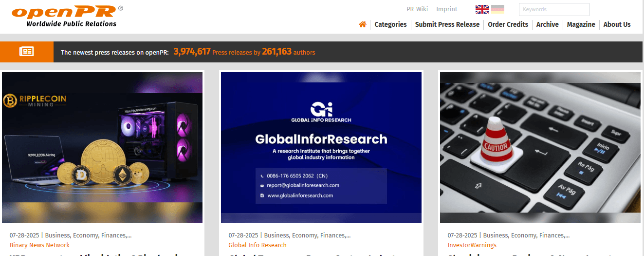This screenshot has width=644, height=256.
Task: Open the Magazine page
Action: pyautogui.click(x=581, y=24)
